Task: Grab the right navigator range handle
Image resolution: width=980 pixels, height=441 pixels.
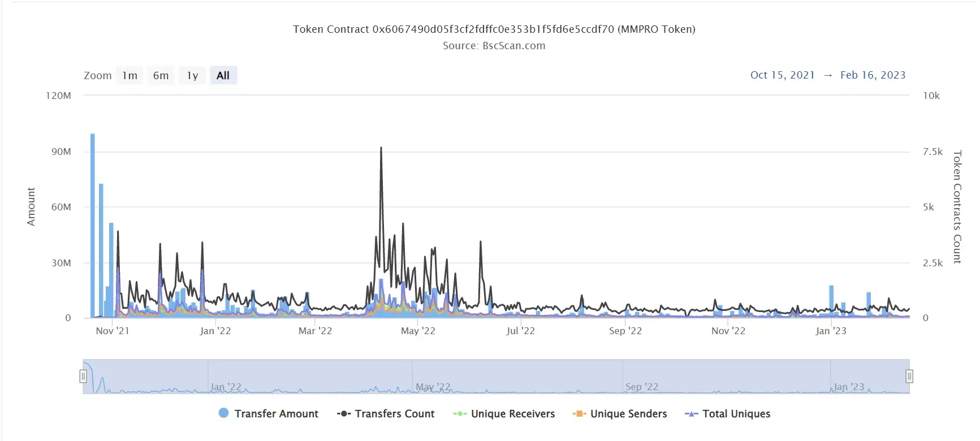Action: [909, 376]
